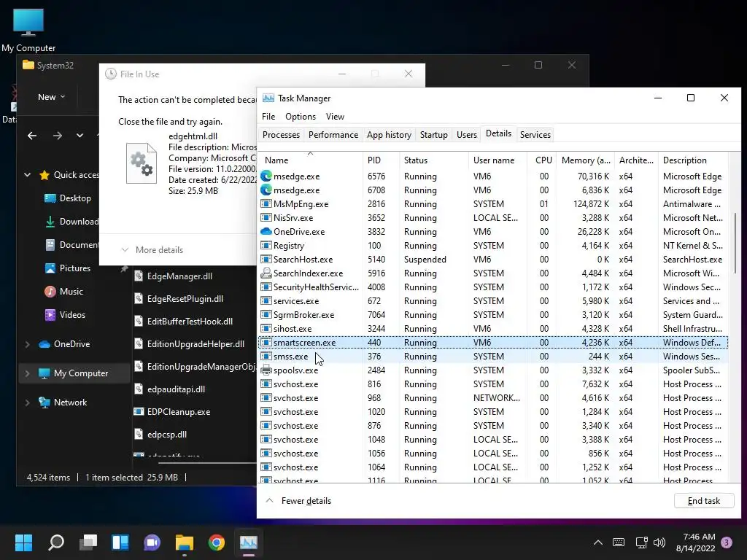Image resolution: width=747 pixels, height=560 pixels.
Task: Click the My Computer desktop icon
Action: tap(28, 30)
